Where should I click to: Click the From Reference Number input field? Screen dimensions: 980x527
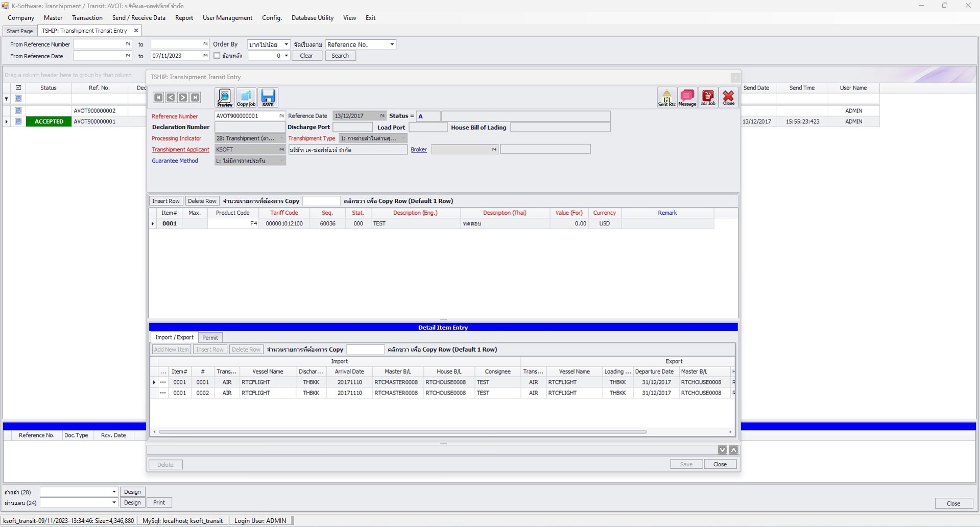[100, 44]
